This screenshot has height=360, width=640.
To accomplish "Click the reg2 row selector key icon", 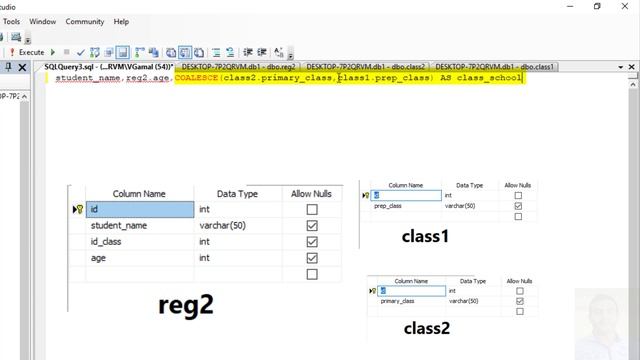I will point(78,209).
